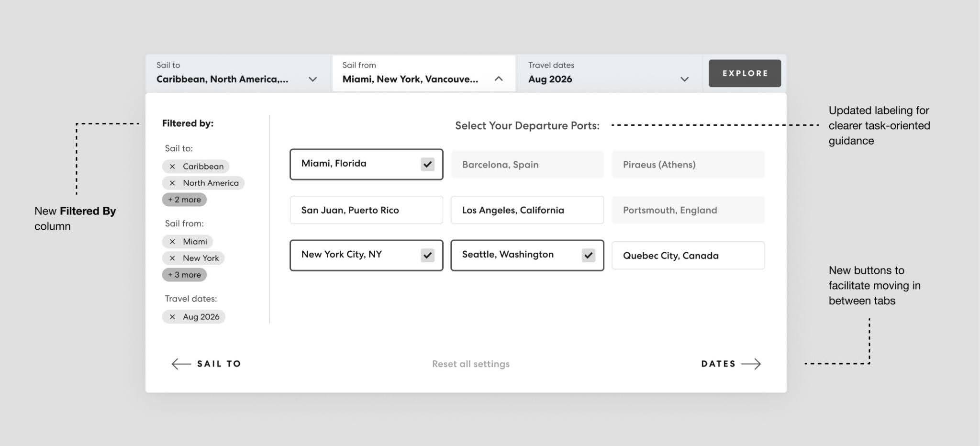Uncheck the New York City, NY checkmark

[427, 256]
